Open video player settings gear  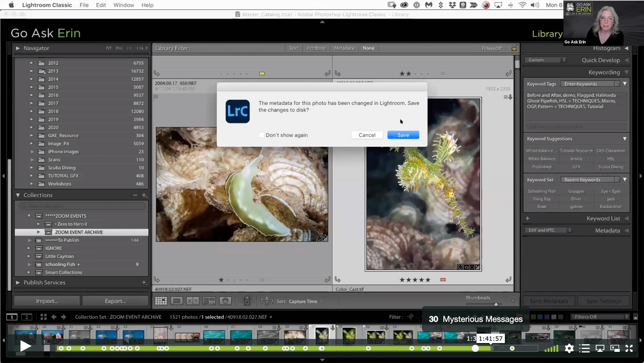tap(569, 348)
